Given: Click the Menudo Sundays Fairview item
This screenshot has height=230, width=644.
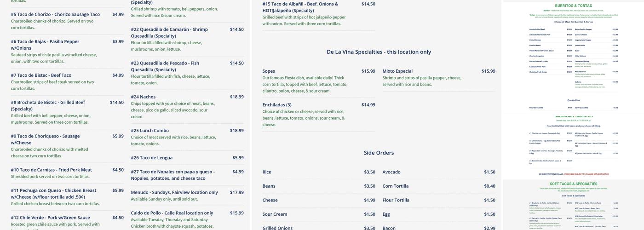Looking at the screenshot, I should [x=174, y=192].
